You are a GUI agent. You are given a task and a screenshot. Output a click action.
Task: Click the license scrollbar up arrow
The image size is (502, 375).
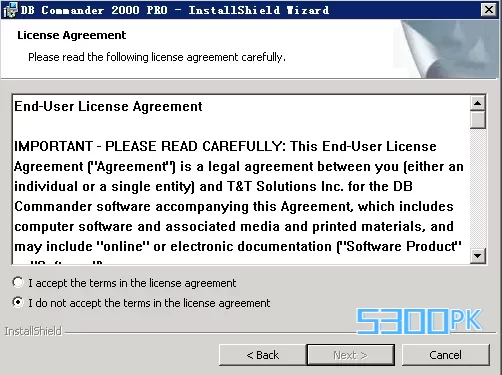[x=478, y=103]
